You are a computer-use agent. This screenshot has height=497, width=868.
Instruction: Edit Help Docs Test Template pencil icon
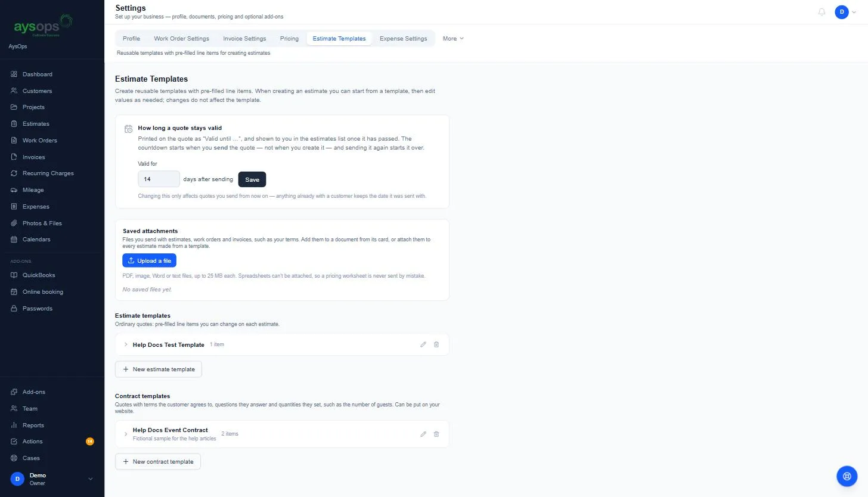(423, 344)
